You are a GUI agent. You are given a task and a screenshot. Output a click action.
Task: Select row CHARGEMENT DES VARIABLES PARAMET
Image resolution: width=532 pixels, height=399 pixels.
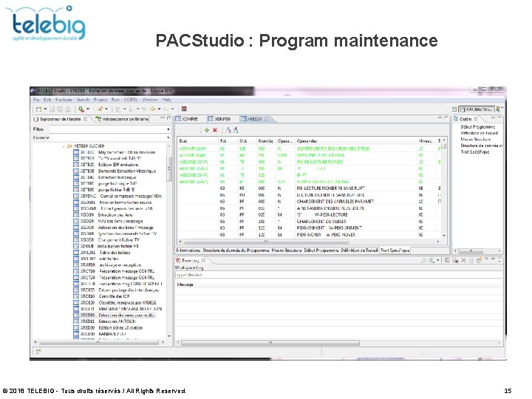310,202
